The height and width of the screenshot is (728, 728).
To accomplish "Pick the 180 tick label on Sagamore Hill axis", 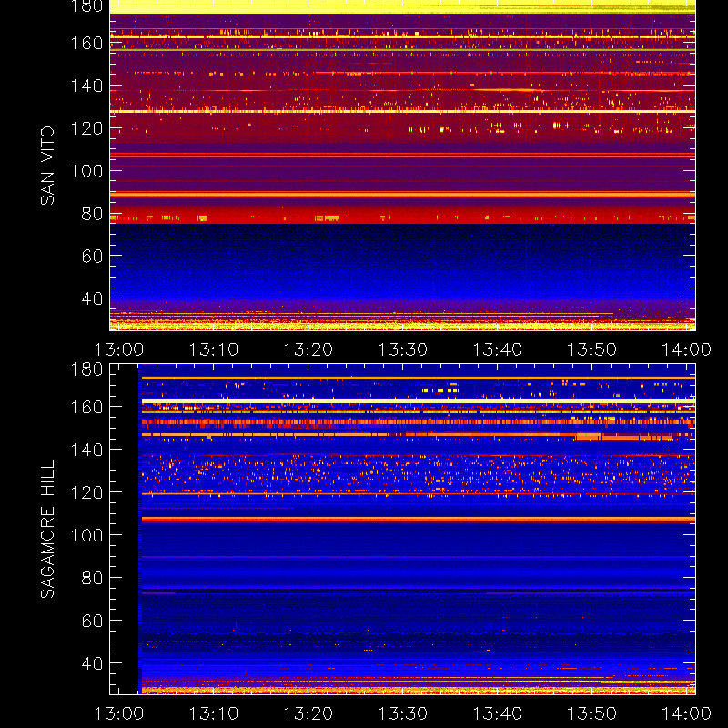I will click(x=86, y=369).
